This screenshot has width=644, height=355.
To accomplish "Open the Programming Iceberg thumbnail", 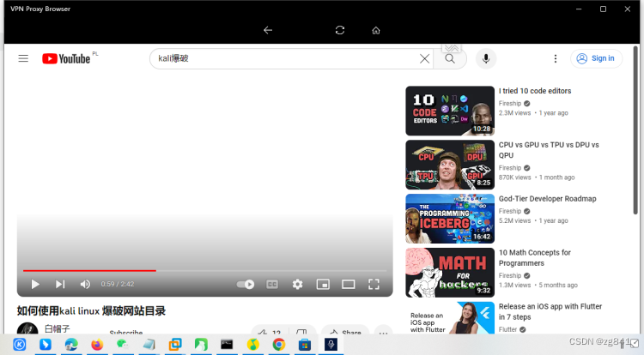I will 450,219.
